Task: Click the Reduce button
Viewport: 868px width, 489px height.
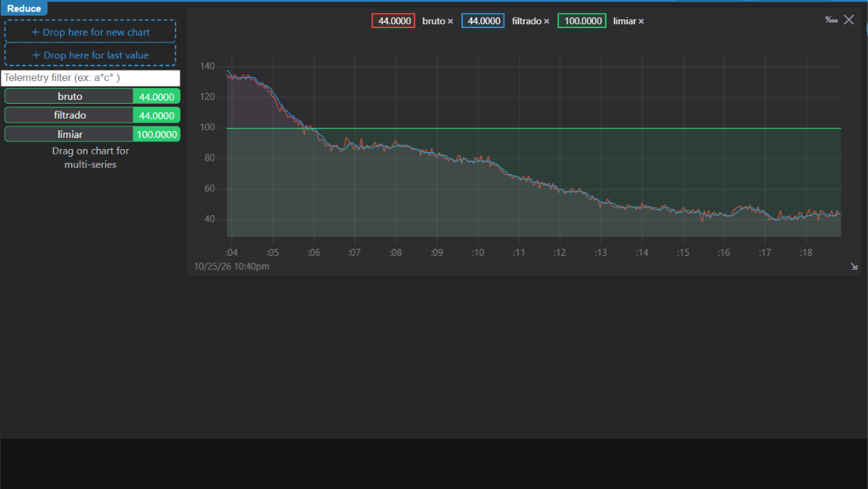Action: coord(23,9)
